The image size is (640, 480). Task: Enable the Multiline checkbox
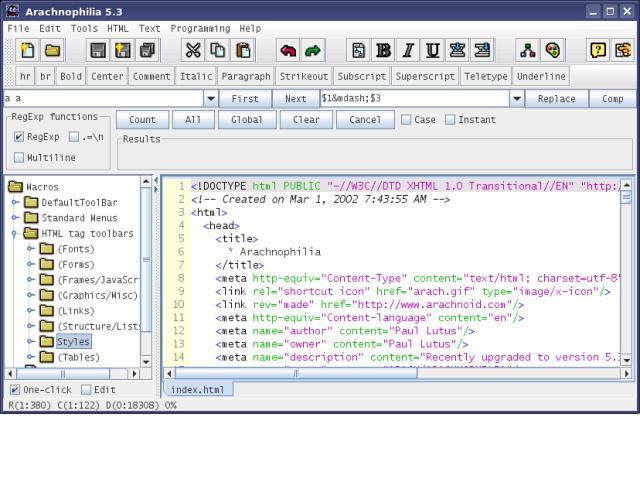(19, 158)
